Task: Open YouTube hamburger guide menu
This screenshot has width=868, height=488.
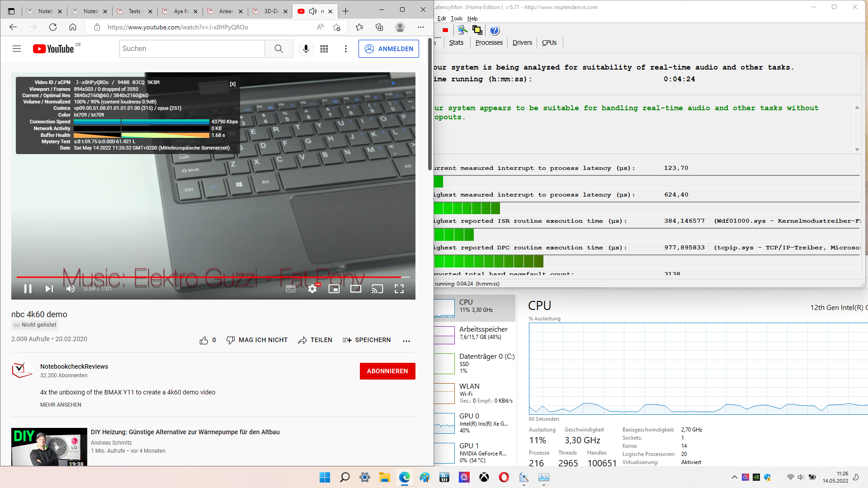Action: (17, 49)
